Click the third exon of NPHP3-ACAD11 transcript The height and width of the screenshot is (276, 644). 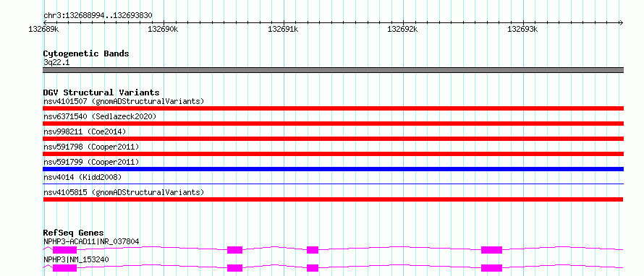click(313, 250)
